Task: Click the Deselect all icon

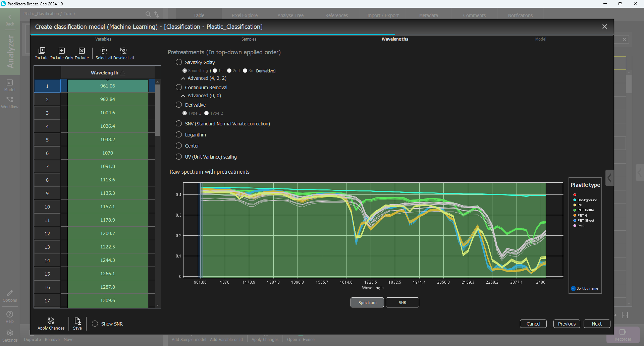Action: [123, 51]
